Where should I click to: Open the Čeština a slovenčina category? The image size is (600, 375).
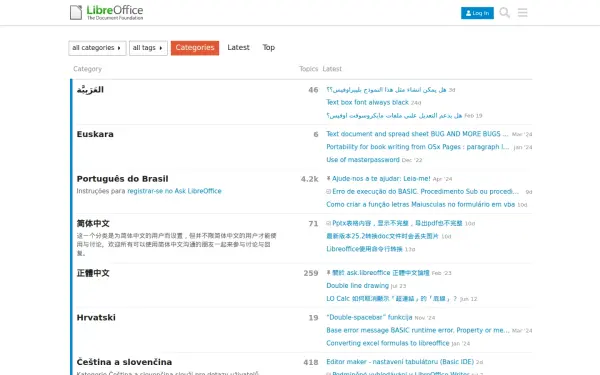click(x=124, y=362)
